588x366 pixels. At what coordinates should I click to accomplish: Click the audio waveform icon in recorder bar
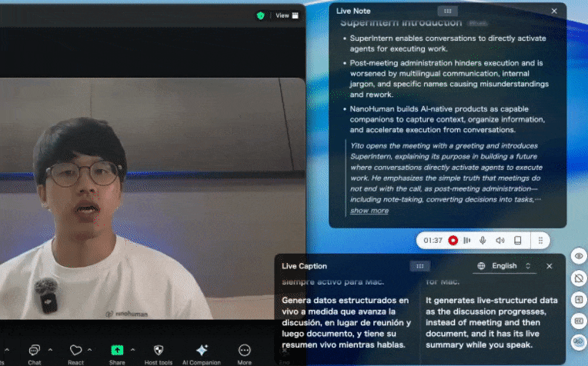pos(467,241)
